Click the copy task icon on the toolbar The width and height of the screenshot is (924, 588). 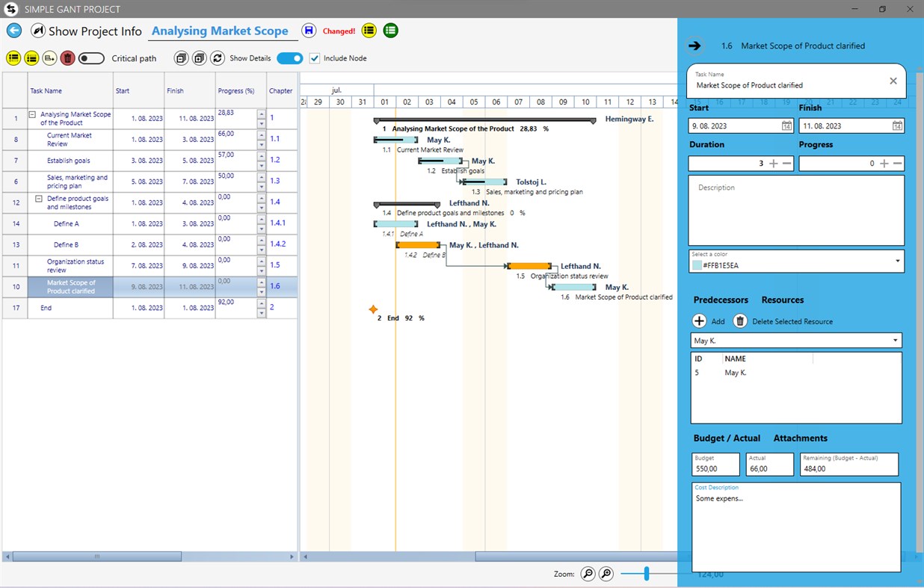click(x=180, y=58)
